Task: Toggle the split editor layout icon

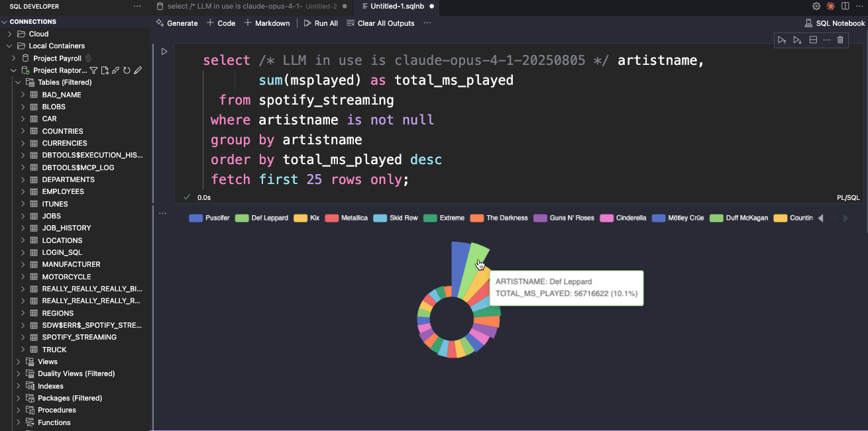Action: 845,6
